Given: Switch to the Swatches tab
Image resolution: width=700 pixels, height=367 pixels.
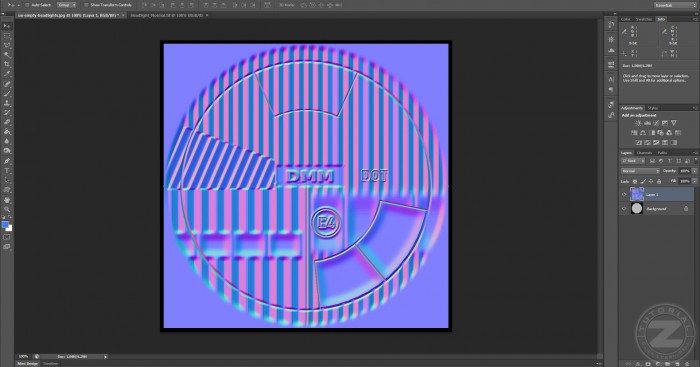Looking at the screenshot, I should coord(644,19).
